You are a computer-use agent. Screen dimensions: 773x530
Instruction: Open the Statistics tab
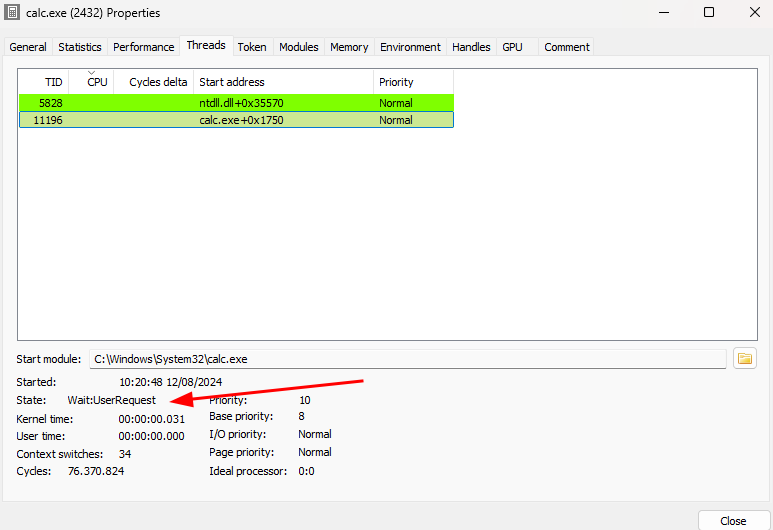pyautogui.click(x=80, y=47)
